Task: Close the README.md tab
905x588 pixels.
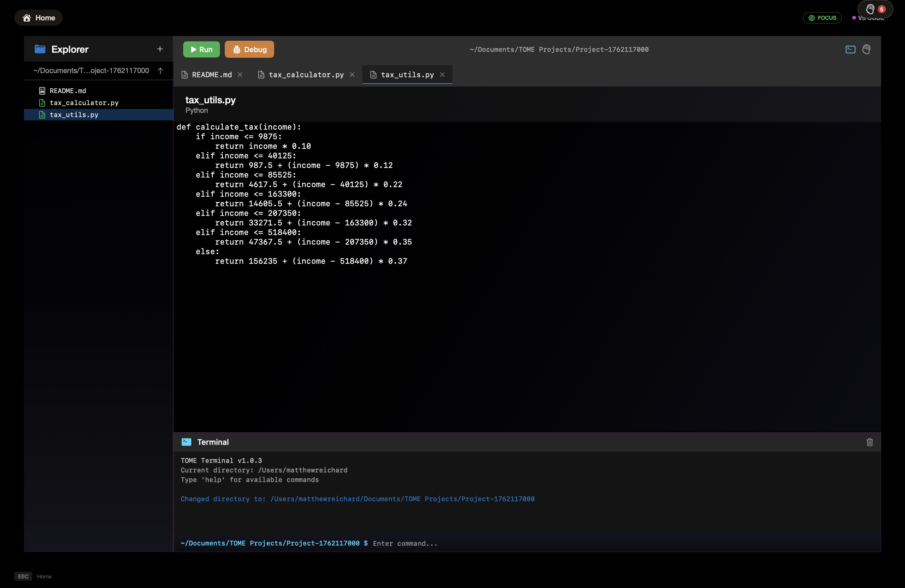Action: pyautogui.click(x=240, y=75)
